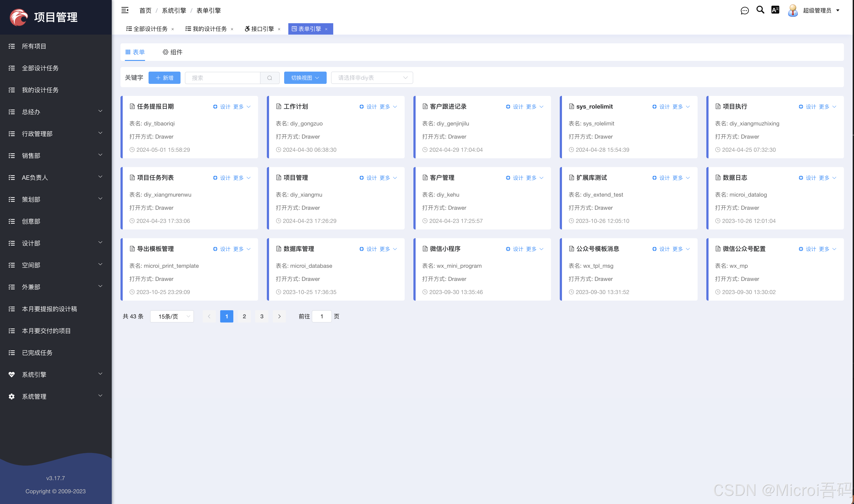Change page size via 15条/页 dropdown
854x504 pixels.
point(172,316)
